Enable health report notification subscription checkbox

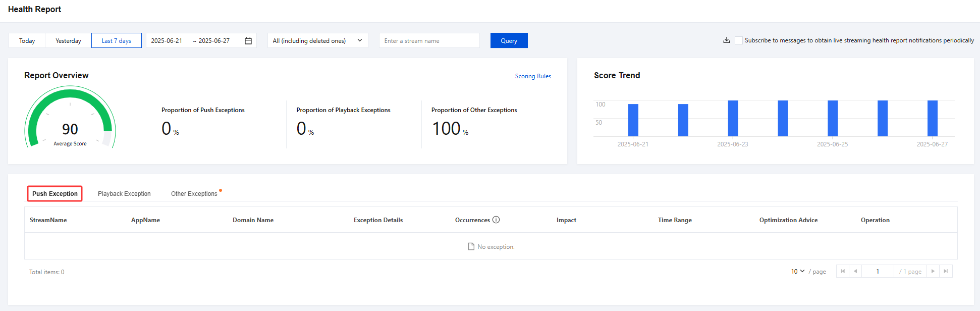[739, 40]
